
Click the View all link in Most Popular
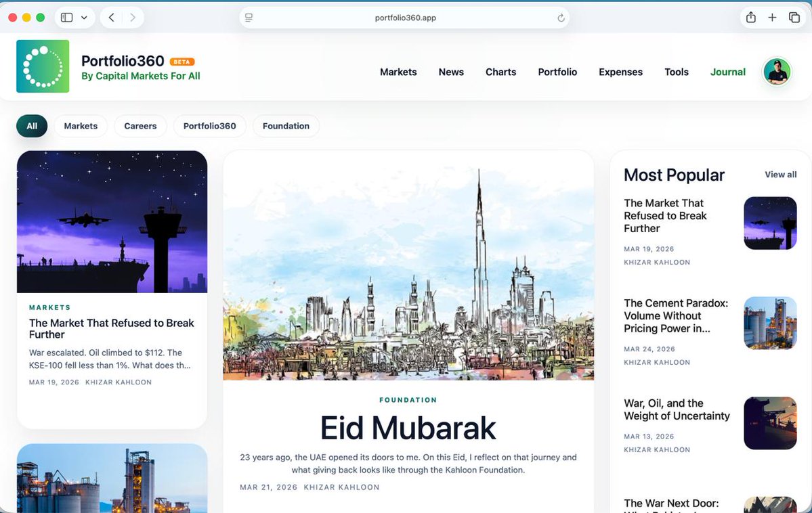[780, 175]
